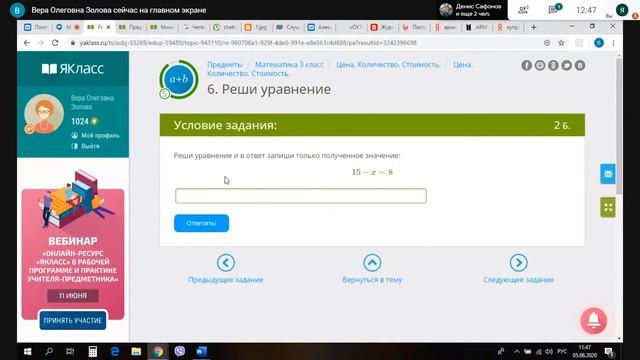This screenshot has height=360, width=640.
Task: Click the user avatar in sidebar
Action: pos(44,114)
